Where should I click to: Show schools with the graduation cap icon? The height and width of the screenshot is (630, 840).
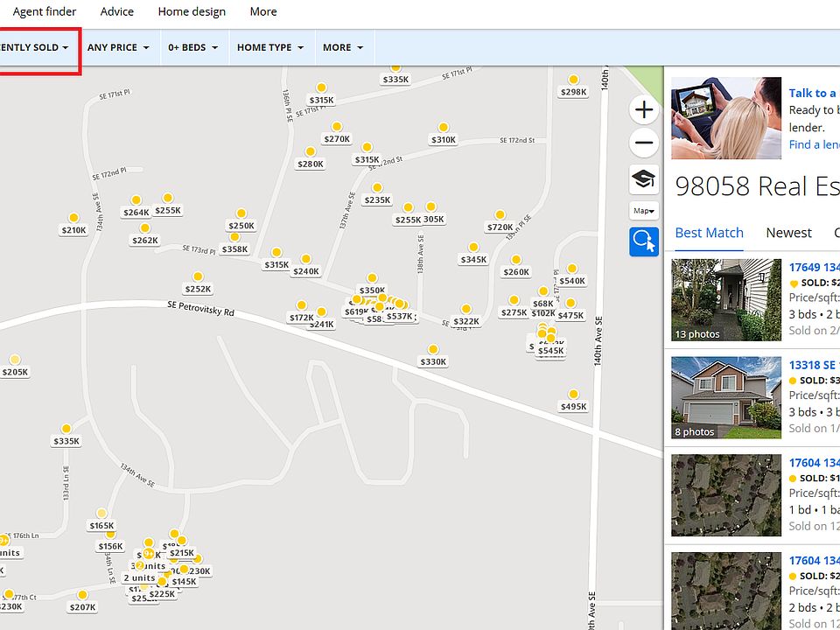click(x=643, y=178)
